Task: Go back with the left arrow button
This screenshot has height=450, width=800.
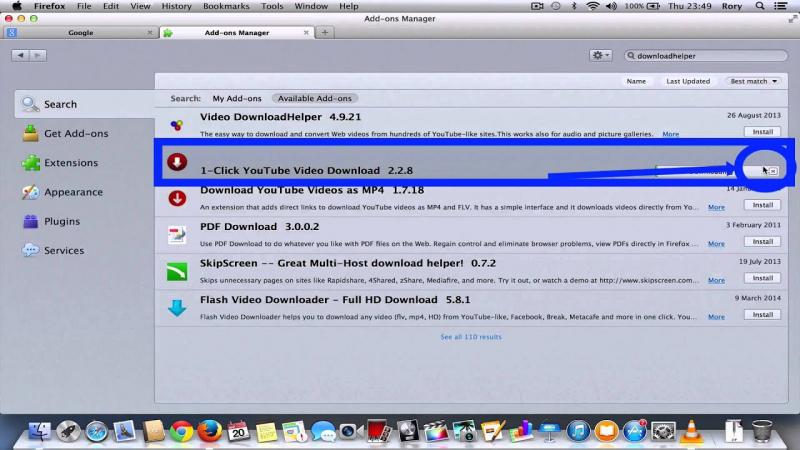Action: coord(20,55)
